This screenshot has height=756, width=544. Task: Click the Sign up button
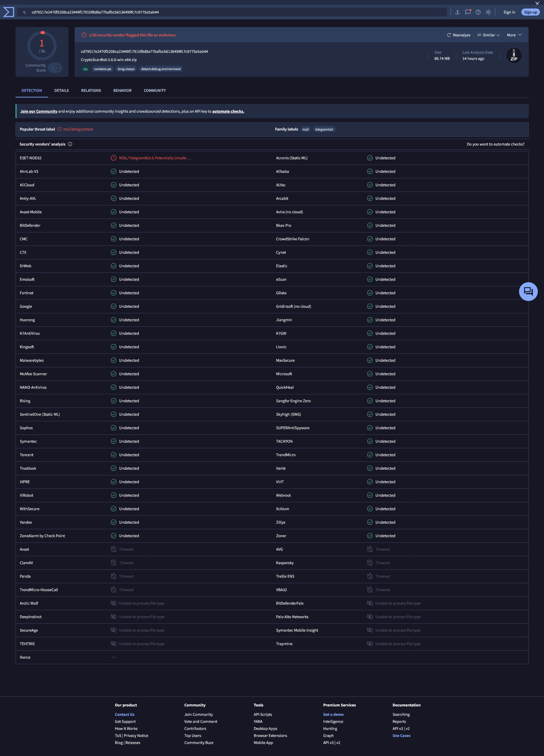[530, 12]
